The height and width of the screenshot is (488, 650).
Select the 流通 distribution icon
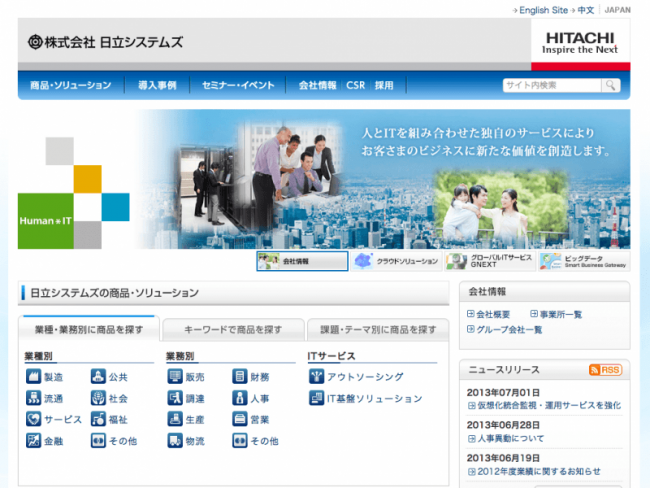pos(33,398)
